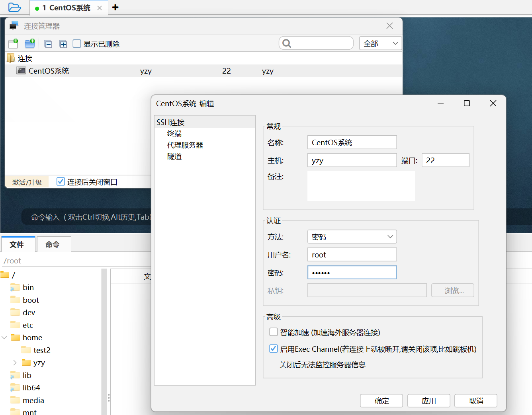Open the 全部 filter dropdown
Screen dimensions: 532x415
point(380,43)
